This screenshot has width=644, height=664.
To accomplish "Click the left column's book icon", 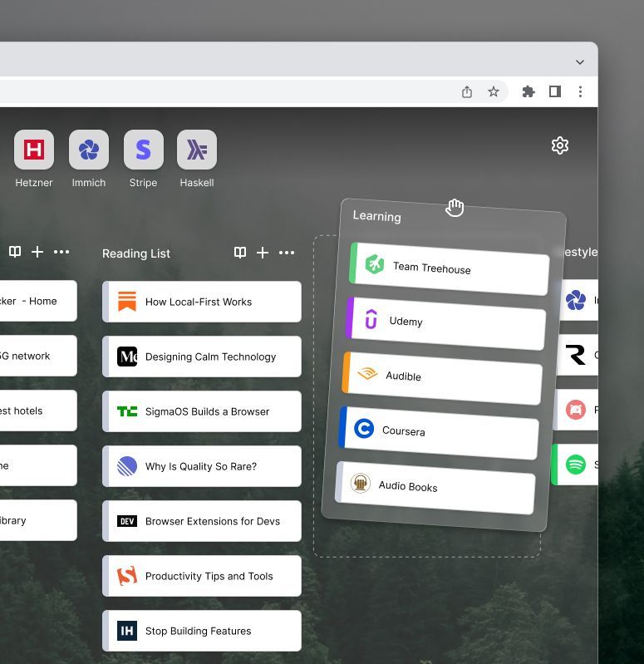I will point(15,252).
